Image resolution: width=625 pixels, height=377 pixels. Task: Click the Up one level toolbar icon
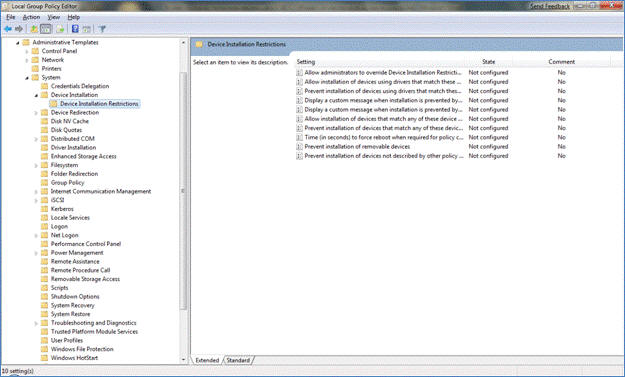[x=34, y=29]
